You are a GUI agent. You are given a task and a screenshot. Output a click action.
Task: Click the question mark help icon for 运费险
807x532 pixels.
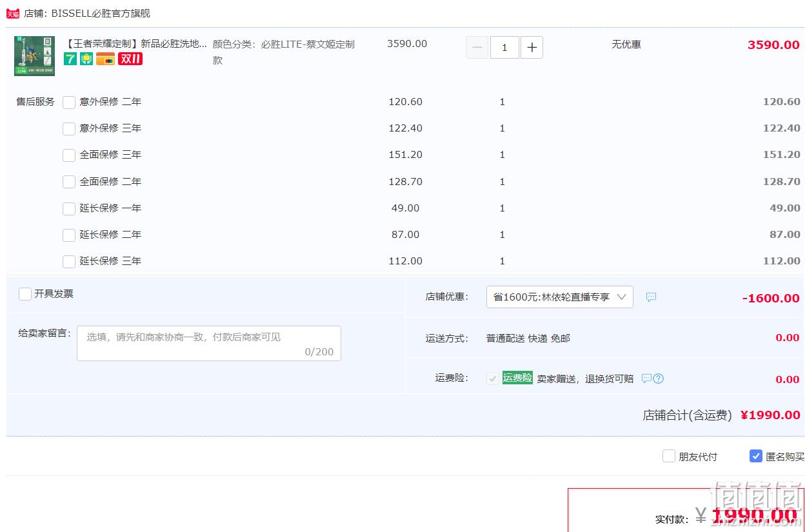659,379
